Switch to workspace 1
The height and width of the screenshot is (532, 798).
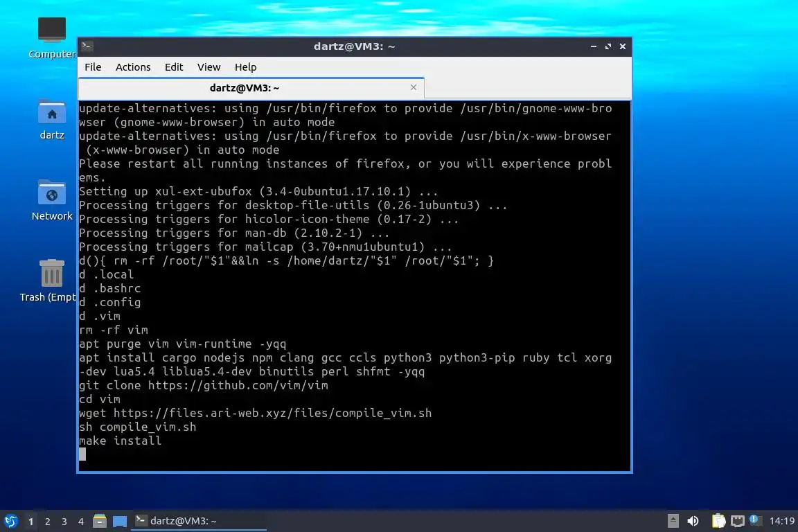(x=31, y=522)
